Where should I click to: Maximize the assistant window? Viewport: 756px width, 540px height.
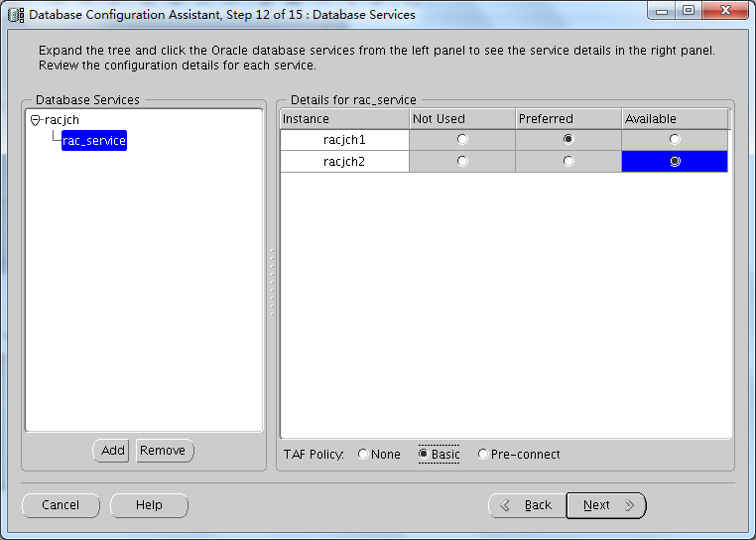[x=689, y=10]
